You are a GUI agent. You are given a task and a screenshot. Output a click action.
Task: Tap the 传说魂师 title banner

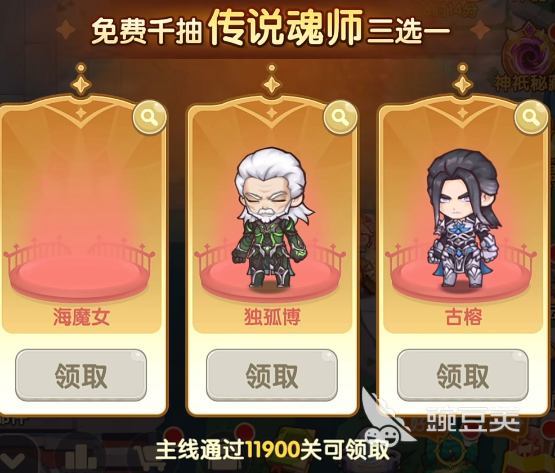pyautogui.click(x=285, y=28)
